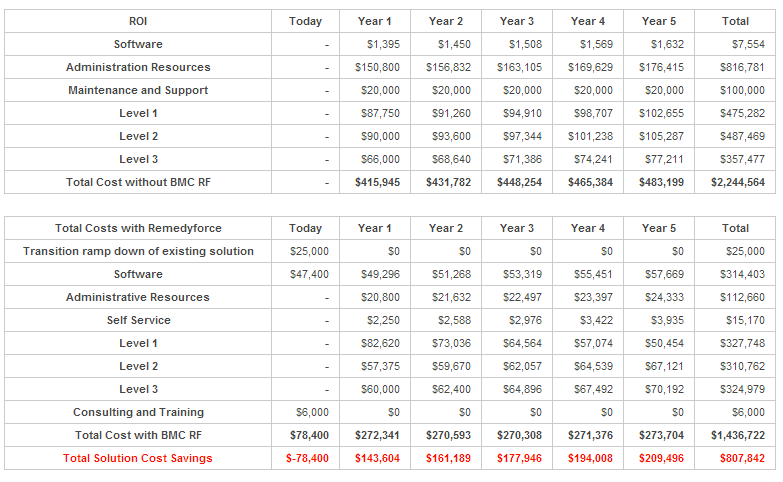
Task: Click the $25,000 transition cost under Today
Action: (x=309, y=251)
